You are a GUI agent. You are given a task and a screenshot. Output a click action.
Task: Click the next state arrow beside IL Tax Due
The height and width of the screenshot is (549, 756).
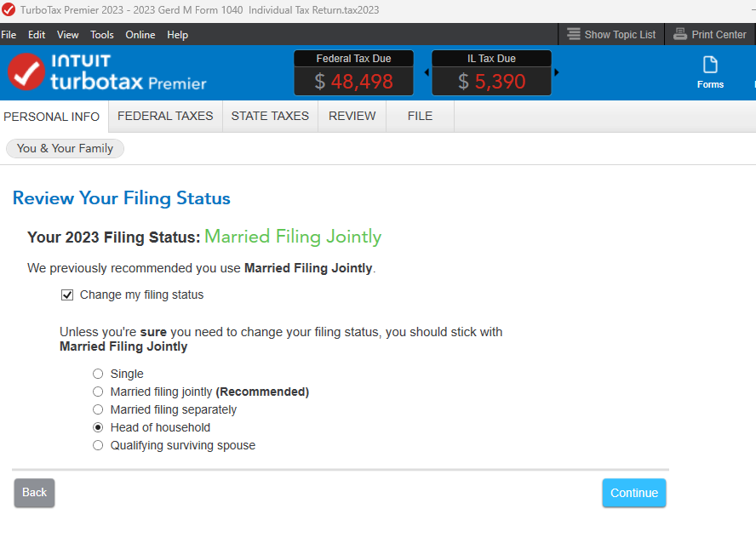(557, 72)
